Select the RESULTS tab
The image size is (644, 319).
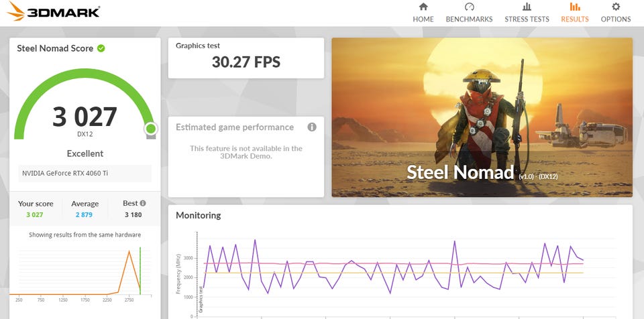coord(575,13)
